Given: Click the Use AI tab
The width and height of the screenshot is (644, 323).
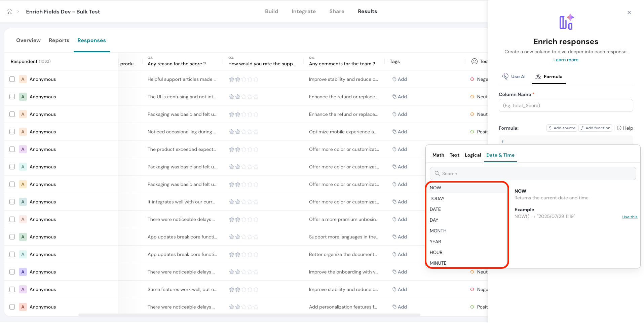Looking at the screenshot, I should click(514, 76).
